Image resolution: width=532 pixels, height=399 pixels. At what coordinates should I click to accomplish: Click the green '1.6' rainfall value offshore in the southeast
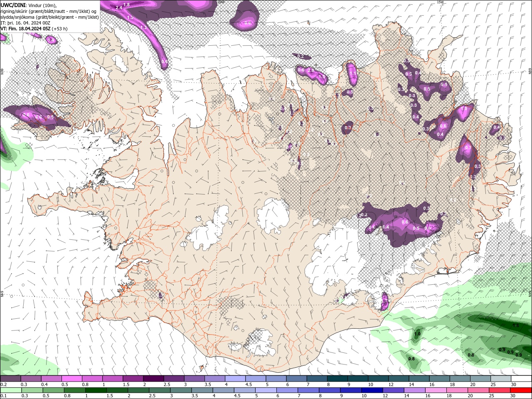point(516,325)
